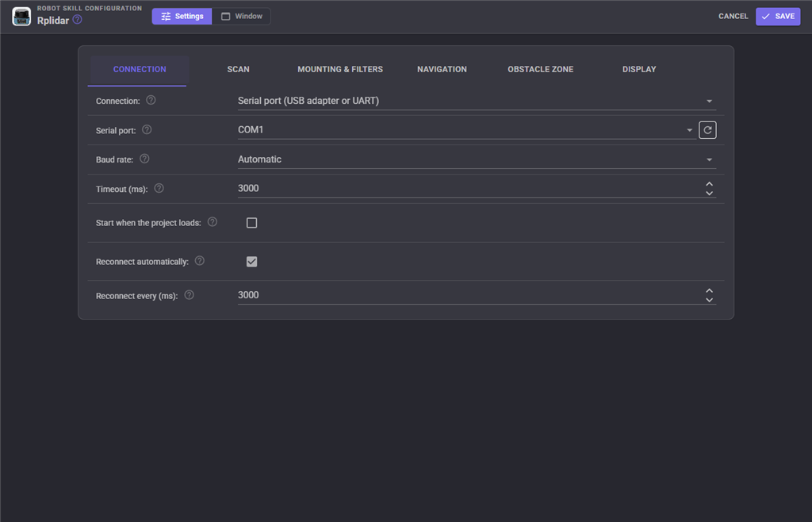Click the Settings view button
Image resolution: width=812 pixels, height=522 pixels.
click(x=182, y=17)
